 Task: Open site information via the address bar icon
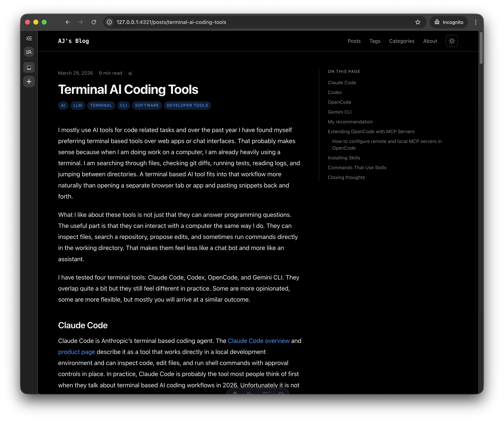click(110, 22)
